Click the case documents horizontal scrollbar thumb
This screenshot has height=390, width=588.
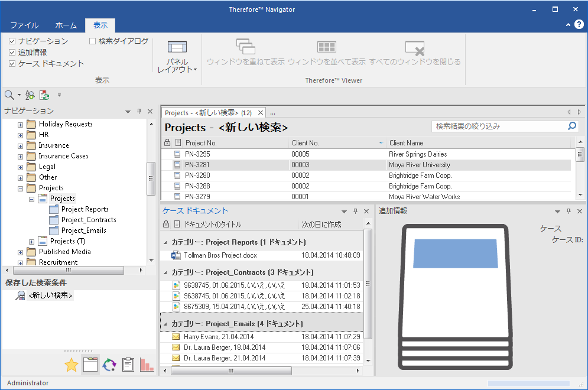click(231, 370)
